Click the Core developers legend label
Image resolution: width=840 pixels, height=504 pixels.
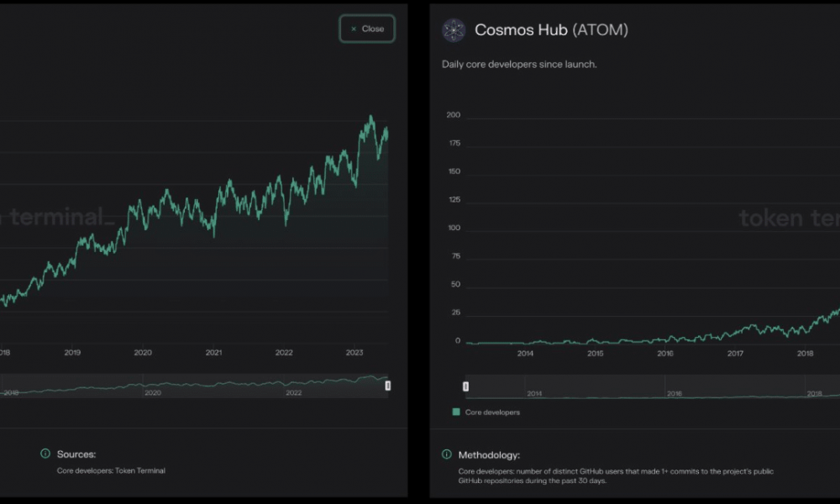492,412
